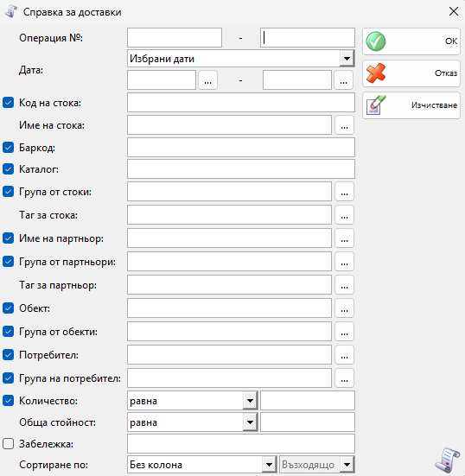Viewport: 465px width, 476px height.
Task: Click the Код на стока input field
Action: [241, 103]
